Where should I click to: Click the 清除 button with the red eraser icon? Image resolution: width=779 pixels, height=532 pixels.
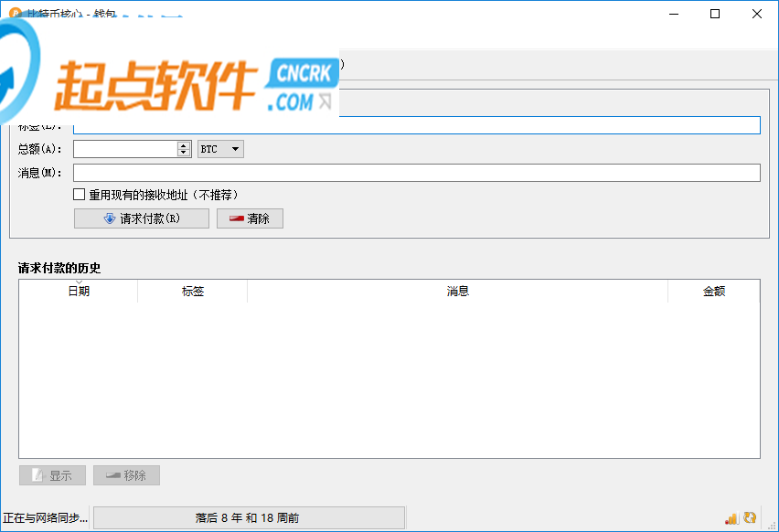coord(250,218)
